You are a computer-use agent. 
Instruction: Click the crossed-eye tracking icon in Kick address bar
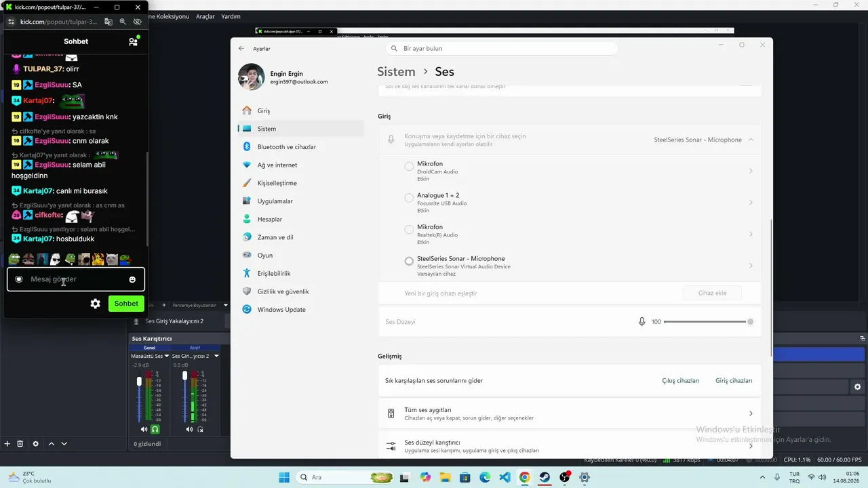[138, 22]
